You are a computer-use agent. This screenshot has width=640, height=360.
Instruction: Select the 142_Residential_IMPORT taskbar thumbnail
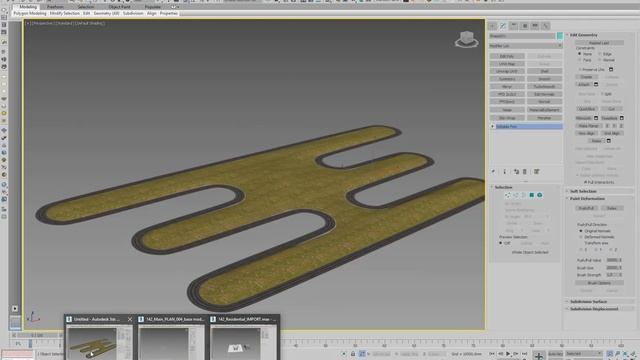point(244,338)
